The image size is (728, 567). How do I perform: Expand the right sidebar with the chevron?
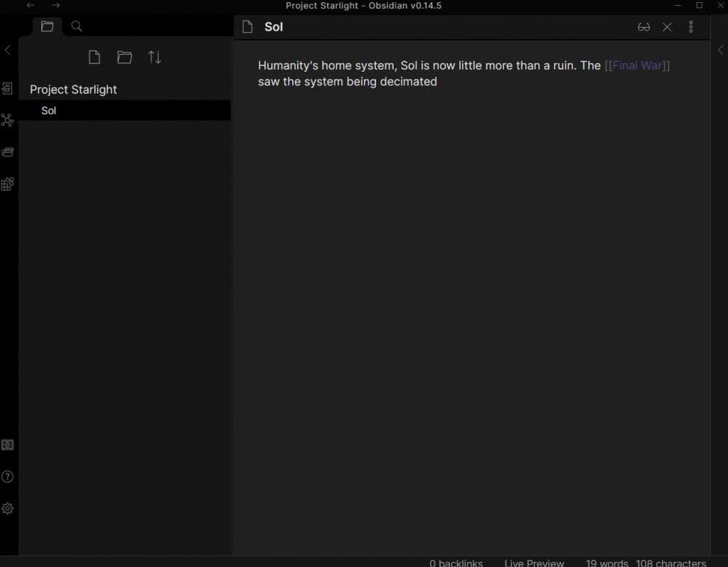(x=720, y=50)
